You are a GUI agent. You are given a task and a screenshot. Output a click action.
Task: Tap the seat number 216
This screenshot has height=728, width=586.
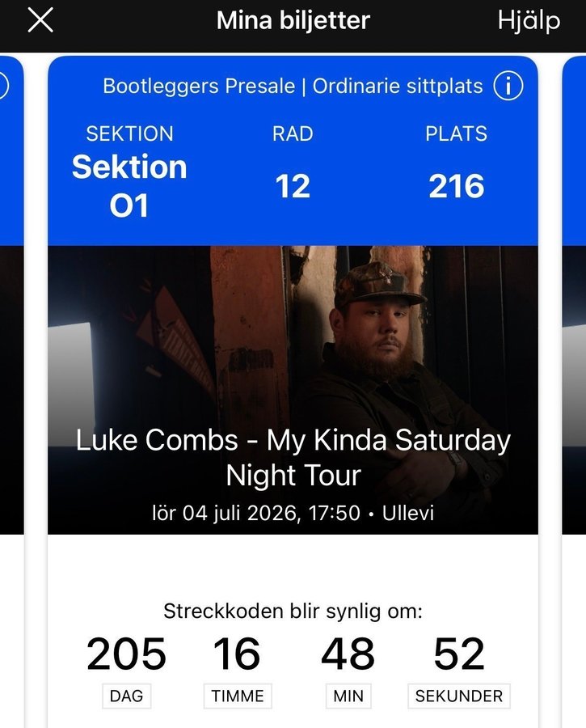click(457, 187)
